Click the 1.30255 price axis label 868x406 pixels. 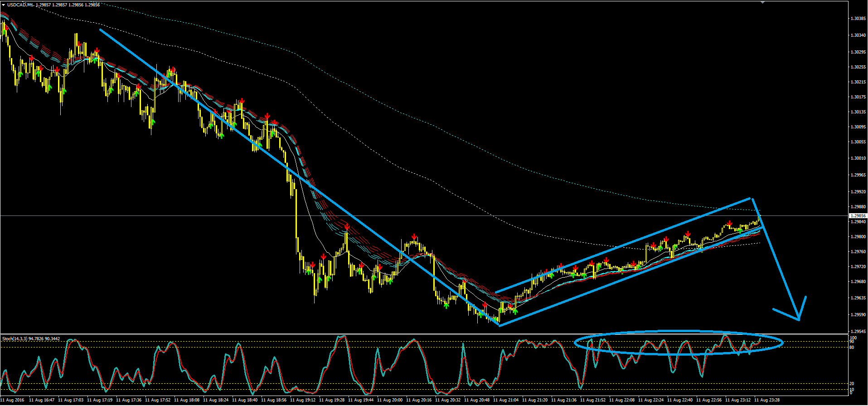[x=858, y=67]
